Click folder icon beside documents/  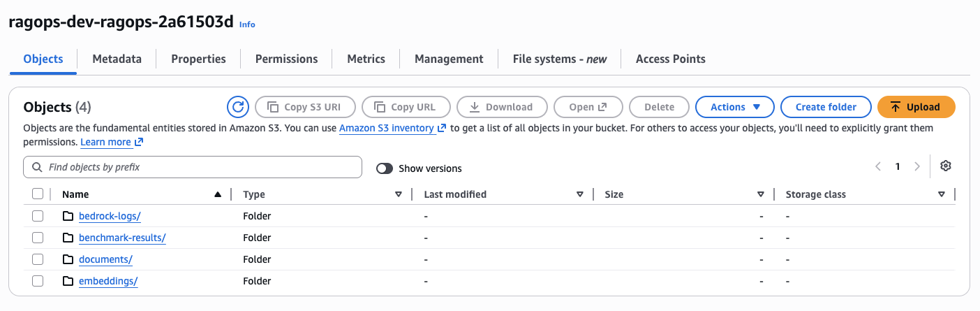click(68, 259)
